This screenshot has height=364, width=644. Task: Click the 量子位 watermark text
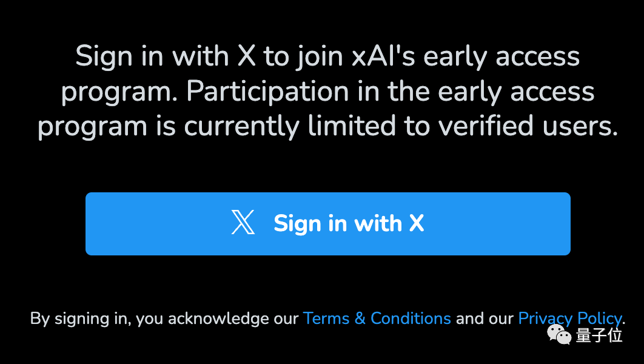(599, 334)
